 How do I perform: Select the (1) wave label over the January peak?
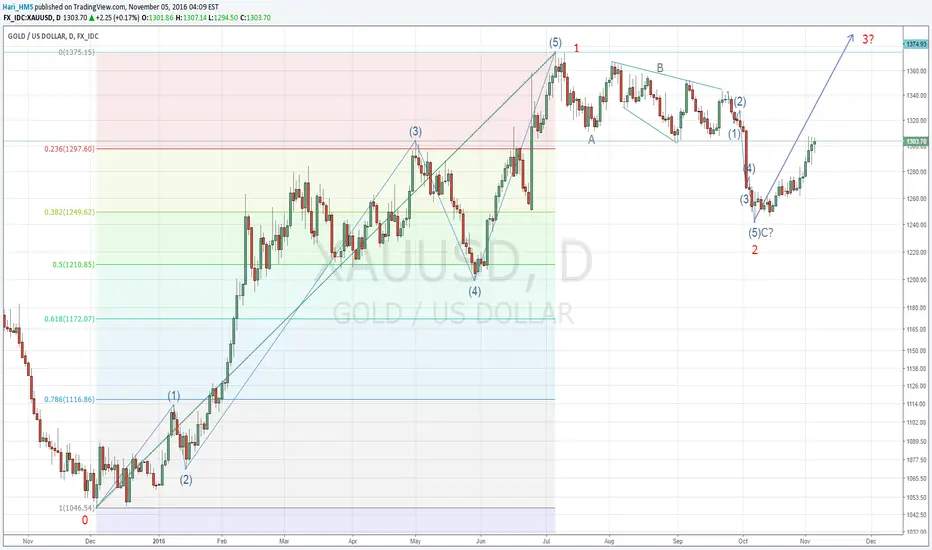pos(174,396)
